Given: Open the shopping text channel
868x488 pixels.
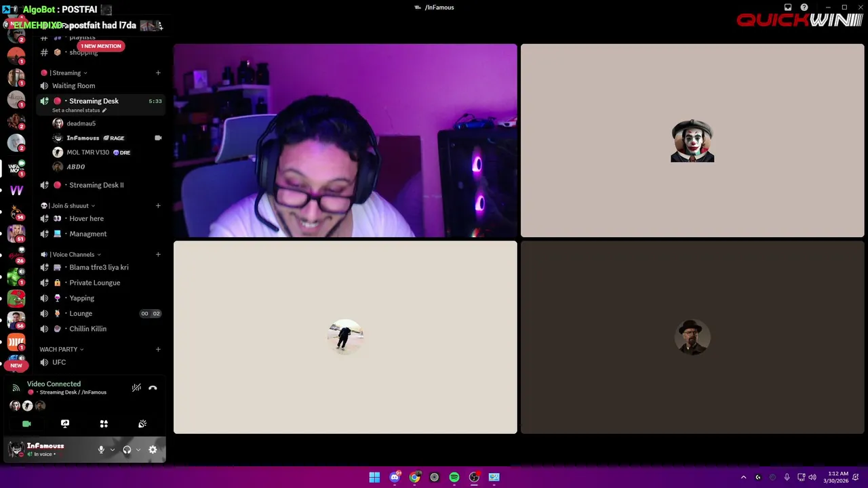Looking at the screenshot, I should [x=100, y=54].
